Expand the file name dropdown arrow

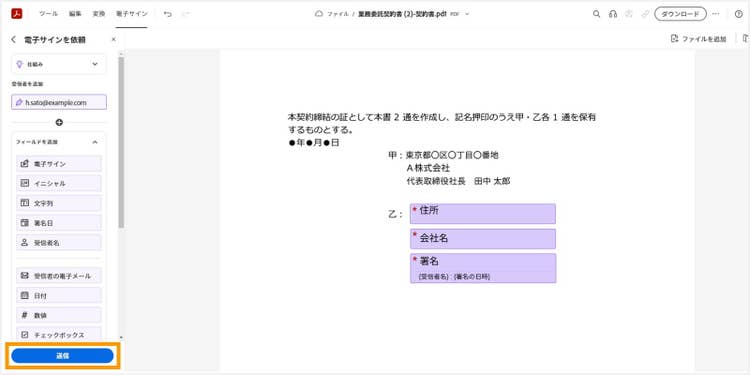[467, 14]
